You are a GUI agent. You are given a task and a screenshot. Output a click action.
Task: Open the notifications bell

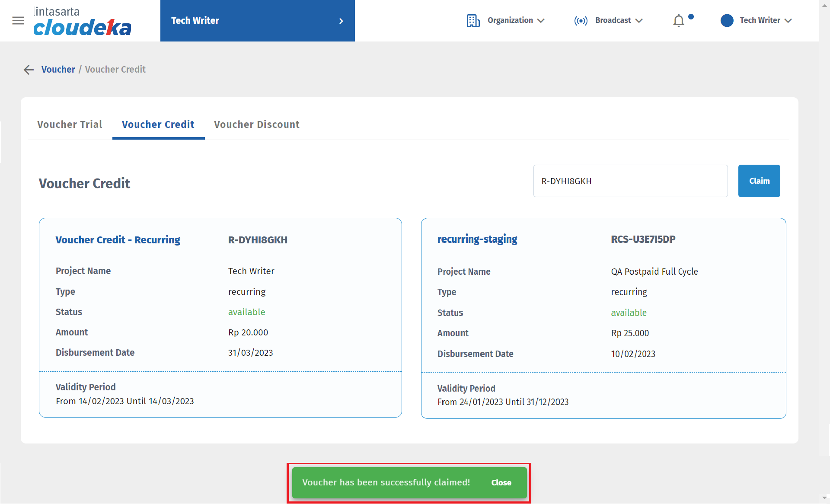point(679,21)
